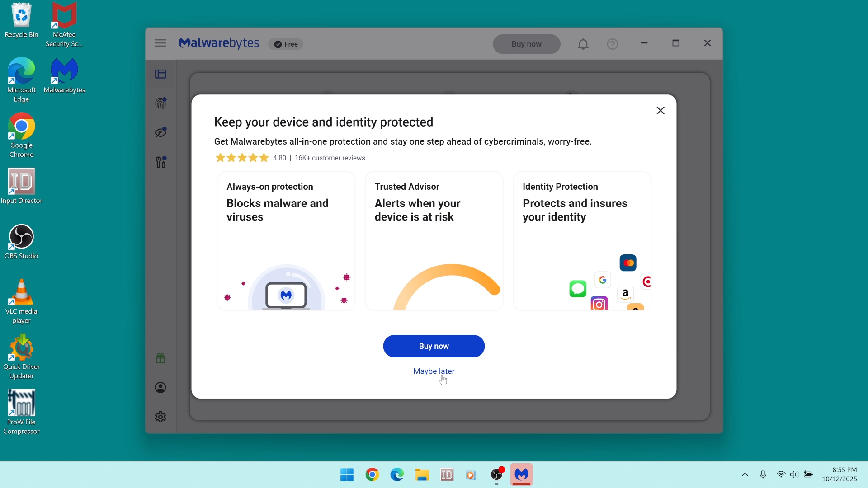Select the Identity Protection card
The image size is (868, 488).
582,241
